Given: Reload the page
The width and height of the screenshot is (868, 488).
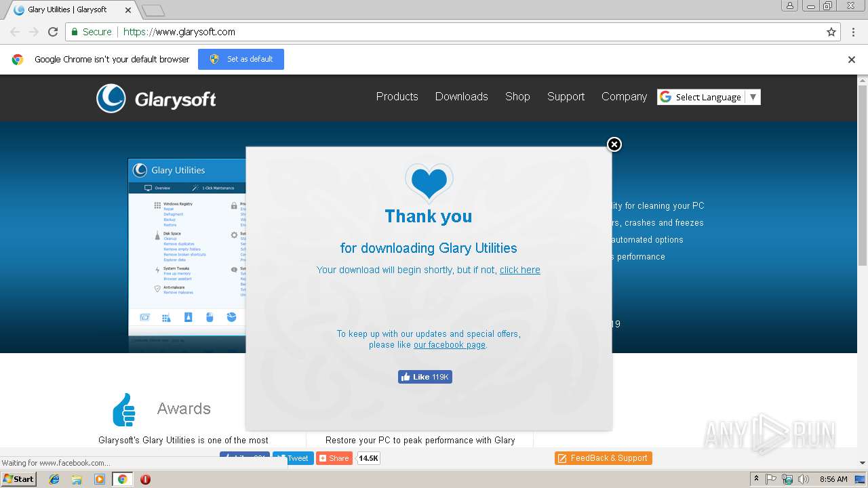Looking at the screenshot, I should coord(53,32).
